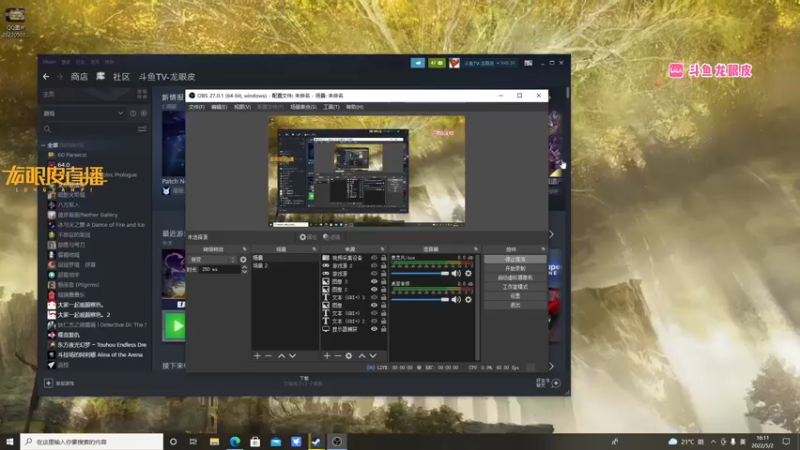The height and width of the screenshot is (450, 800).
Task: Toggle visibility of 游戏源 2 source
Action: 374,266
